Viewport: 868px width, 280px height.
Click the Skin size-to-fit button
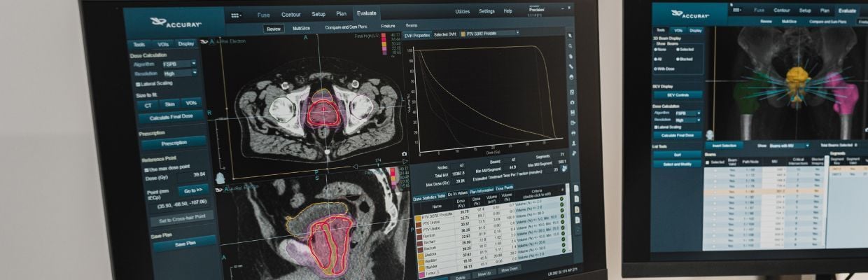point(169,104)
